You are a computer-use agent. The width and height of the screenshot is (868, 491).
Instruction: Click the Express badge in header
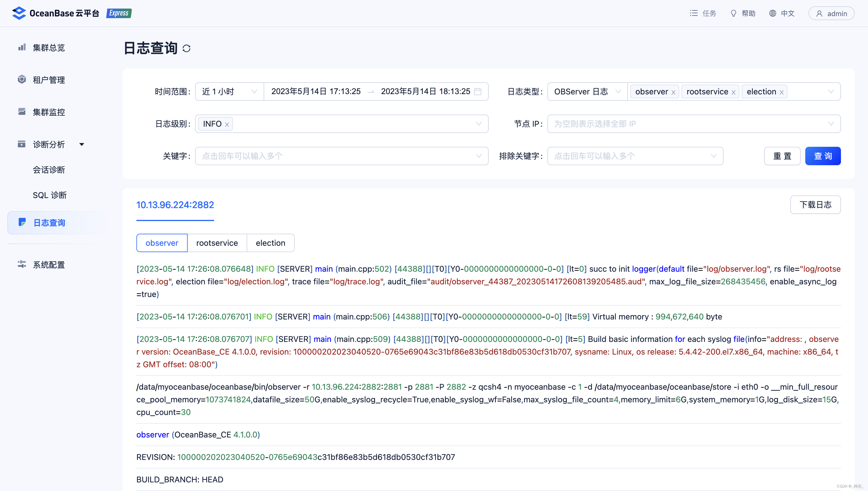[119, 13]
